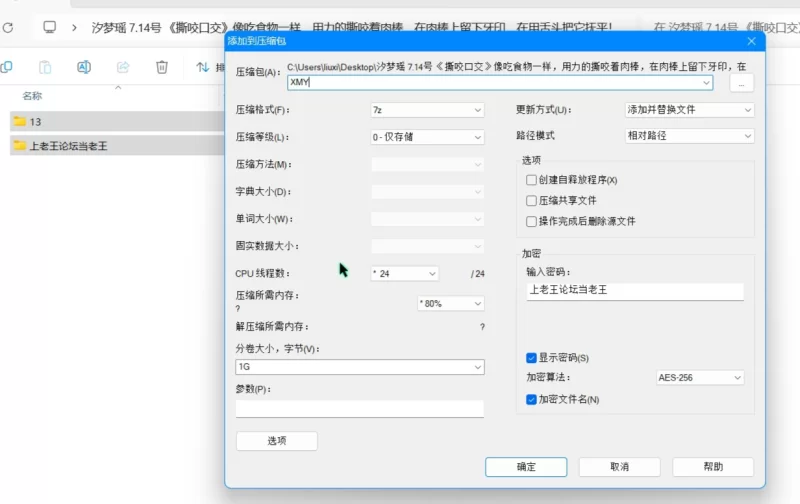Click the Share icon in Explorer toolbar
800x504 pixels.
click(x=123, y=67)
